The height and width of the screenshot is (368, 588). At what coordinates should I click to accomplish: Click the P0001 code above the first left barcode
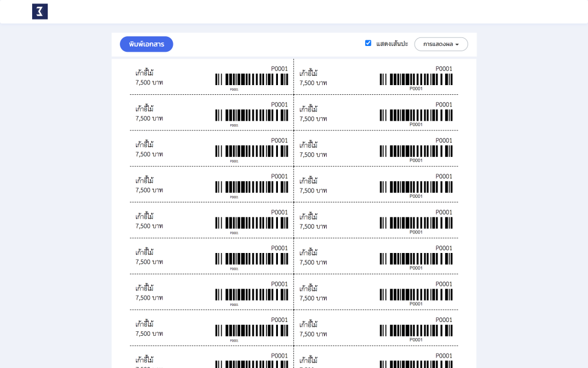click(280, 69)
